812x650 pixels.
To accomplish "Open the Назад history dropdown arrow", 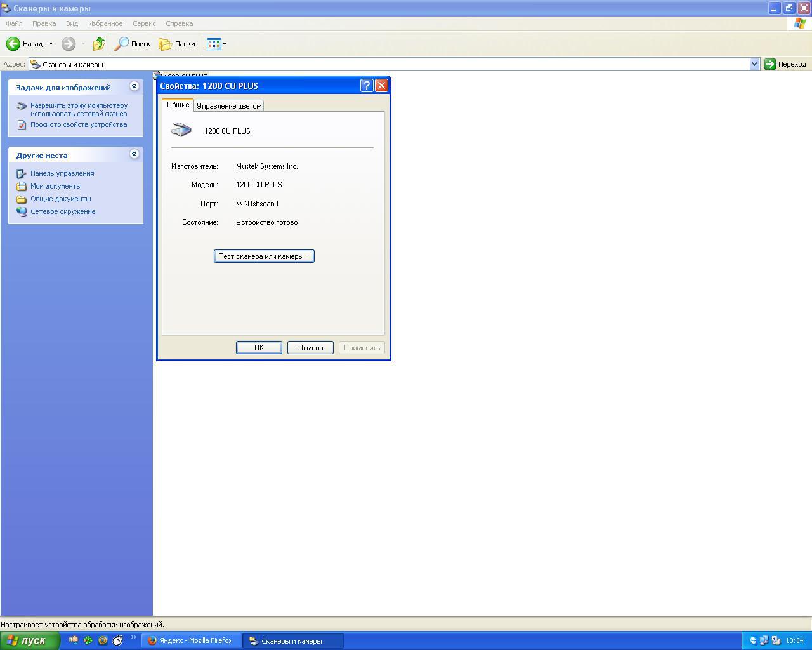I will click(x=51, y=44).
